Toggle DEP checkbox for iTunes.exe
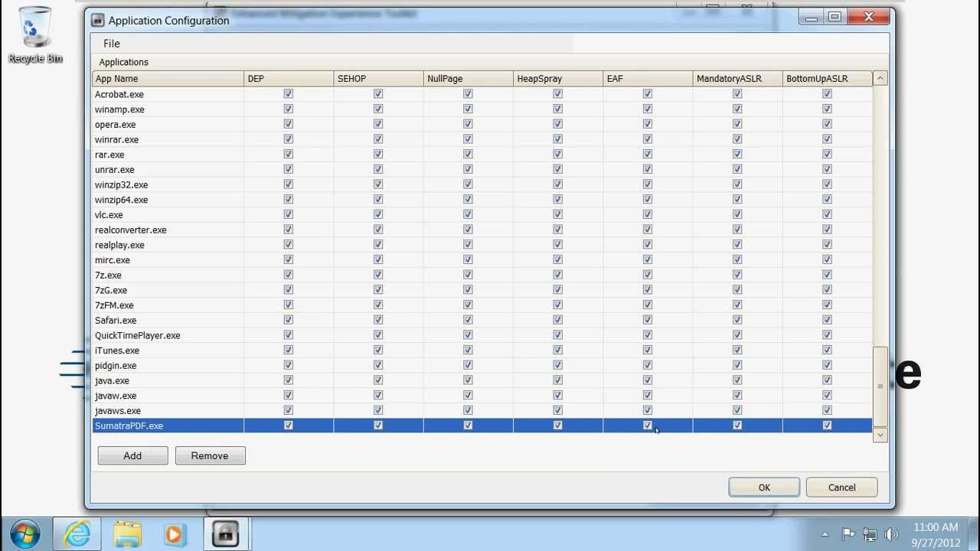Image resolution: width=980 pixels, height=551 pixels. point(289,350)
